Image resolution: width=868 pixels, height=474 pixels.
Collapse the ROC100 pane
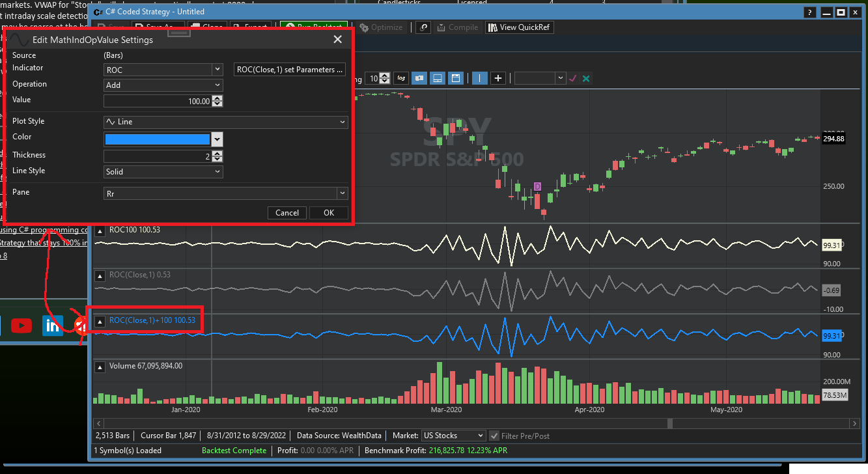coord(100,230)
